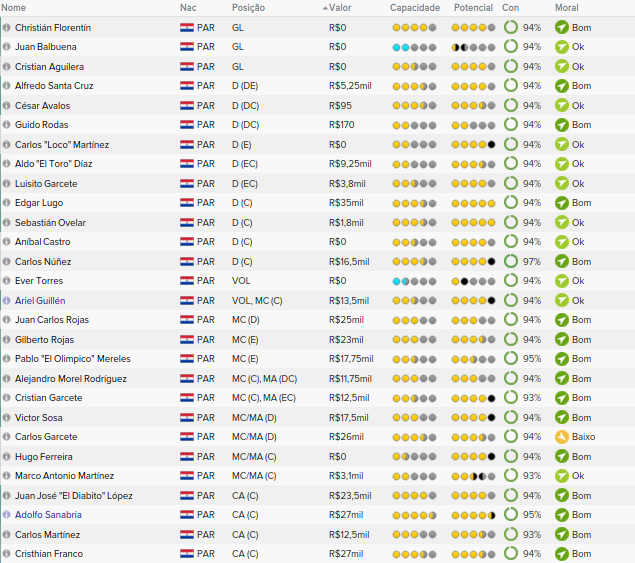The height and width of the screenshot is (563, 635).
Task: Open info icon beside Alfredo Santa Cruz
Action: [x=6, y=86]
